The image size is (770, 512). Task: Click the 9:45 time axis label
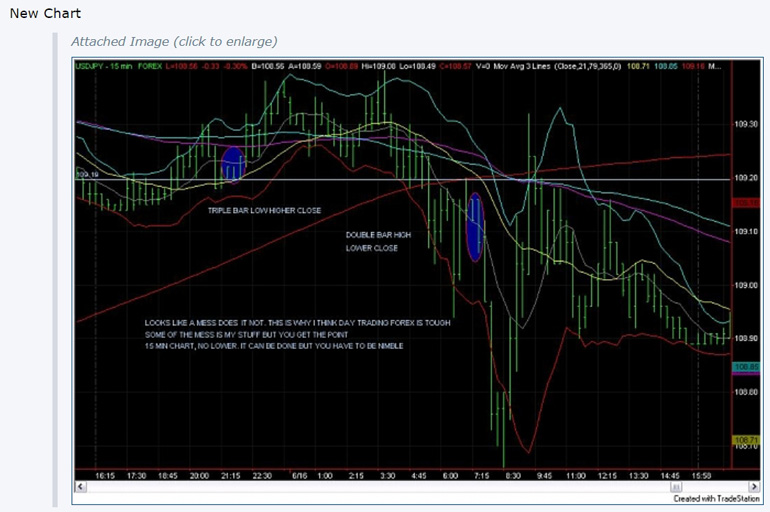(544, 476)
